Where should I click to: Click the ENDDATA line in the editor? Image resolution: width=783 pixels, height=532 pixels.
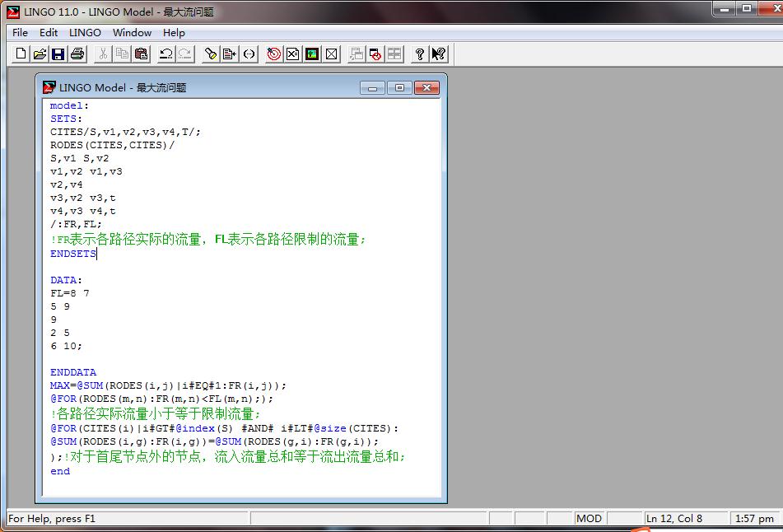[73, 372]
